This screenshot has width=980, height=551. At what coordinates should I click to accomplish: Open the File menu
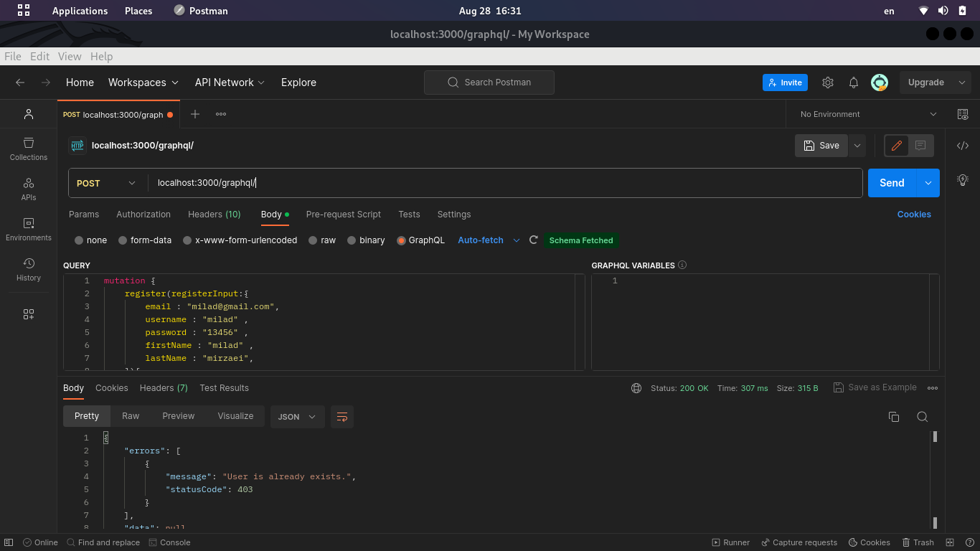12,57
